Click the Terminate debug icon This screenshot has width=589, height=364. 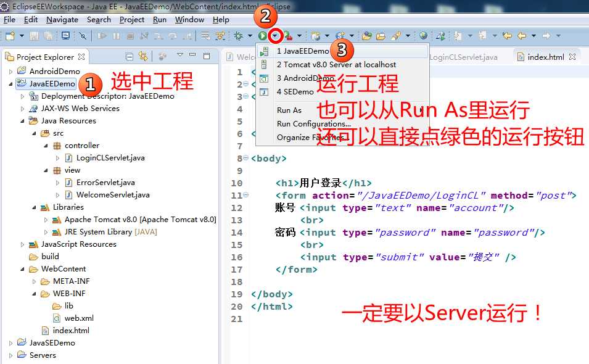[130, 36]
